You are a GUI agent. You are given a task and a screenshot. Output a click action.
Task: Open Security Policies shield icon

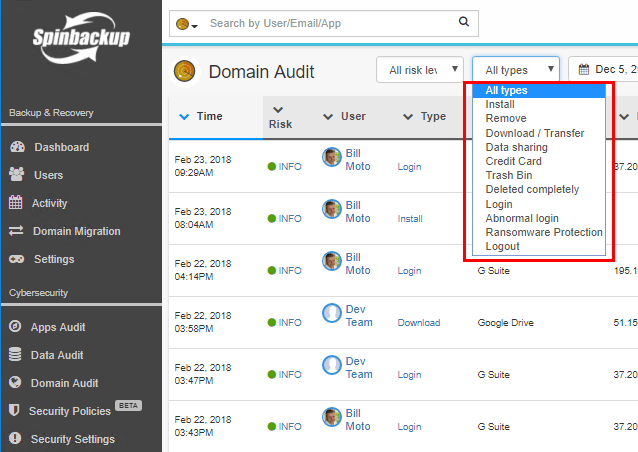14,410
